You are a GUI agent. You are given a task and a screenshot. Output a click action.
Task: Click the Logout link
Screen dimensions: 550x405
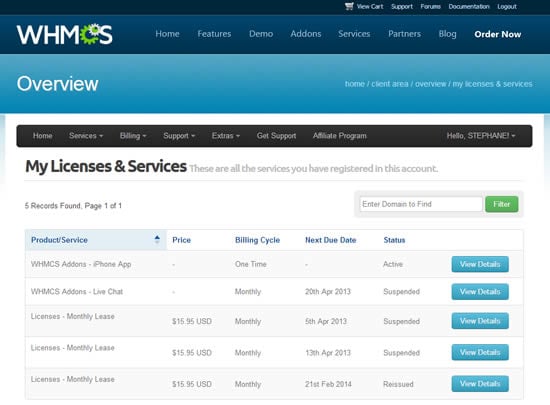(507, 6)
